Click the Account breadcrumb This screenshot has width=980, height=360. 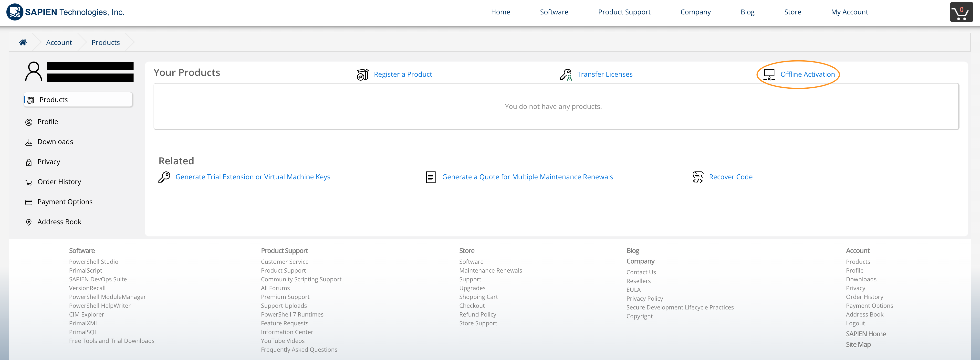coord(59,42)
